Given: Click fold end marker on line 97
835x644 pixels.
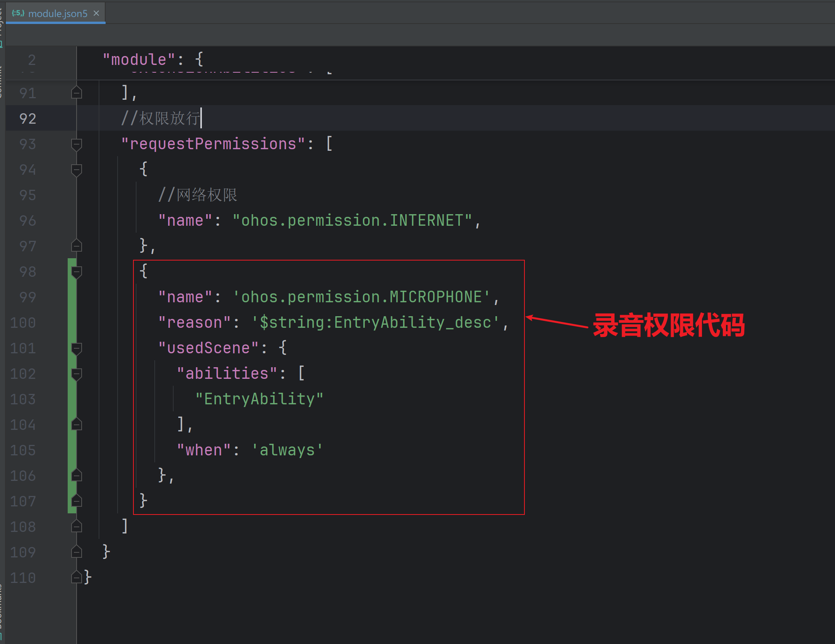Looking at the screenshot, I should pyautogui.click(x=77, y=246).
